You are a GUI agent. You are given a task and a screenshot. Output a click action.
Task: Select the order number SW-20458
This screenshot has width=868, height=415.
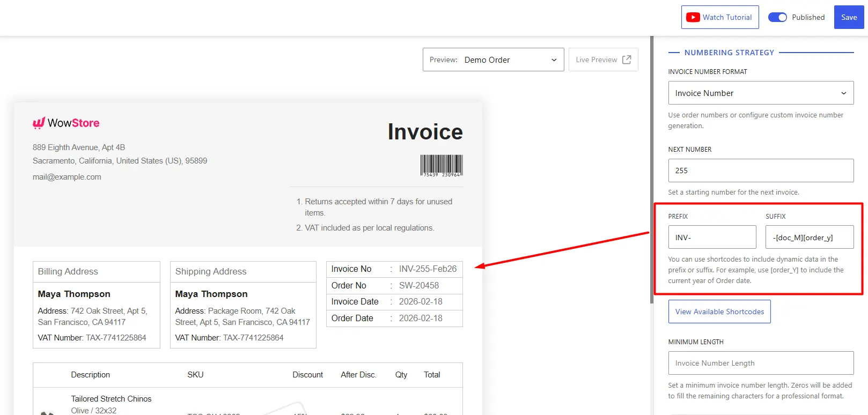pyautogui.click(x=419, y=285)
